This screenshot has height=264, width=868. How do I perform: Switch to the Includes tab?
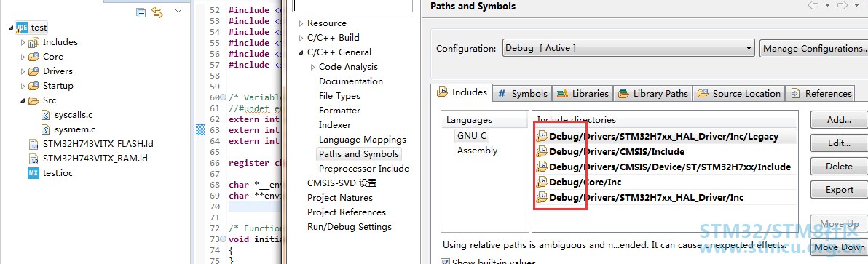click(462, 92)
